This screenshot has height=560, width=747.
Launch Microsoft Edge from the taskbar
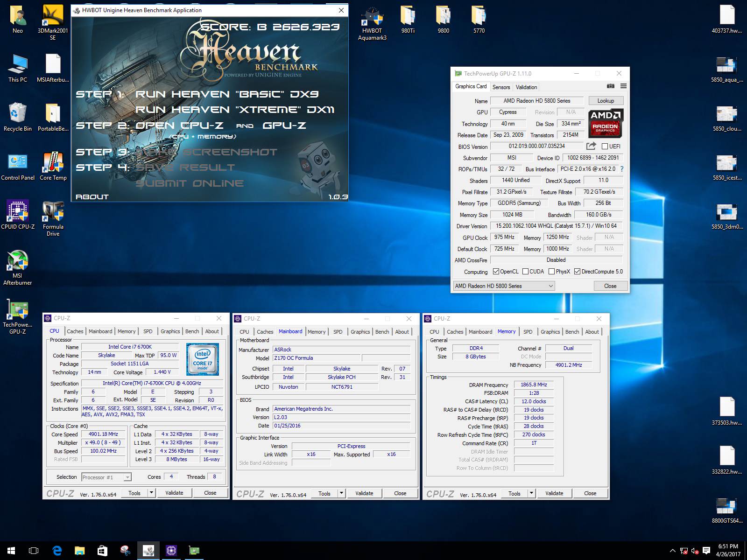pos(57,551)
